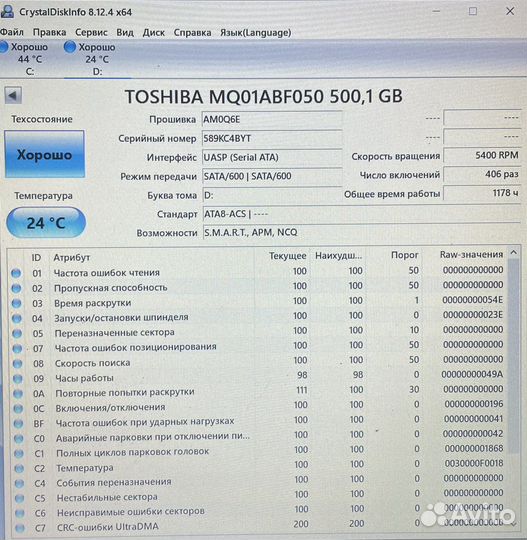The height and width of the screenshot is (540, 527).
Task: Click status icon for attribute 07
Action: (17, 349)
